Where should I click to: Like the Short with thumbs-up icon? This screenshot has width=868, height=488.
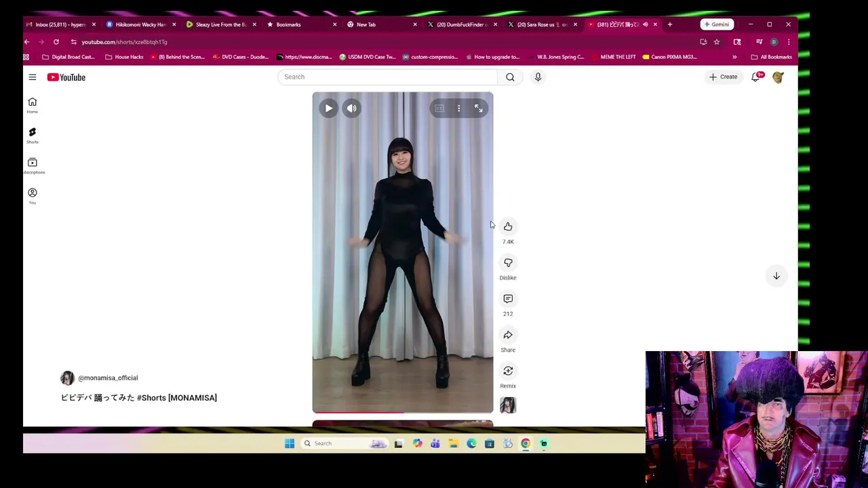(508, 226)
